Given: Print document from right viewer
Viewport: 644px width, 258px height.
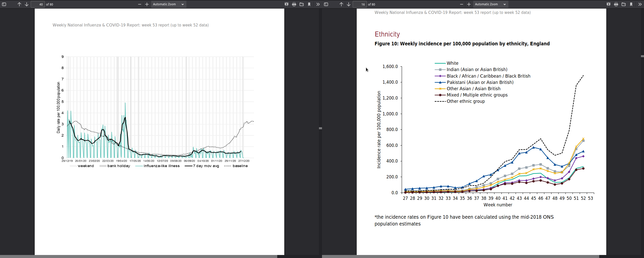Looking at the screenshot, I should tap(616, 4).
